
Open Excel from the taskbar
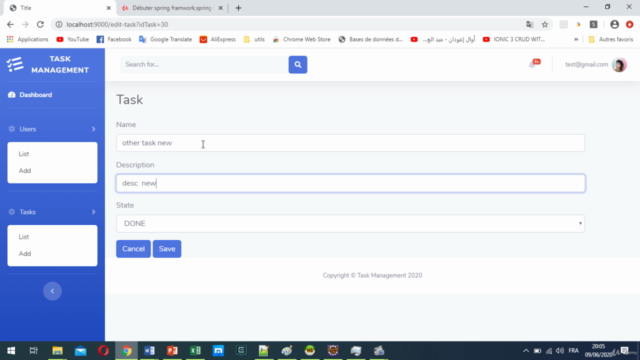pyautogui.click(x=195, y=351)
